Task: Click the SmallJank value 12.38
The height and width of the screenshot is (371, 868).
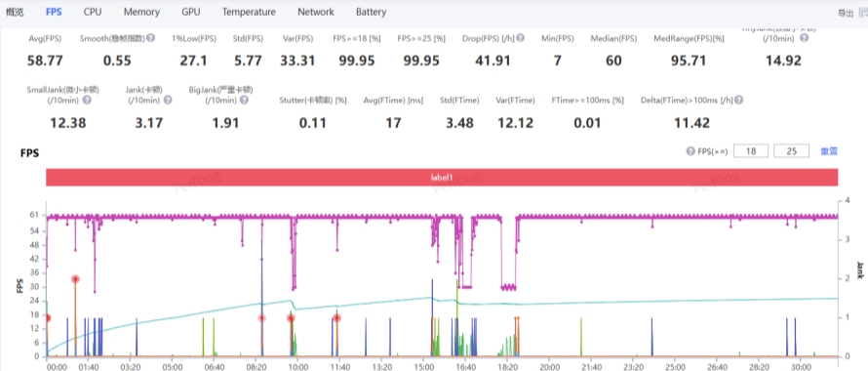Action: point(68,123)
